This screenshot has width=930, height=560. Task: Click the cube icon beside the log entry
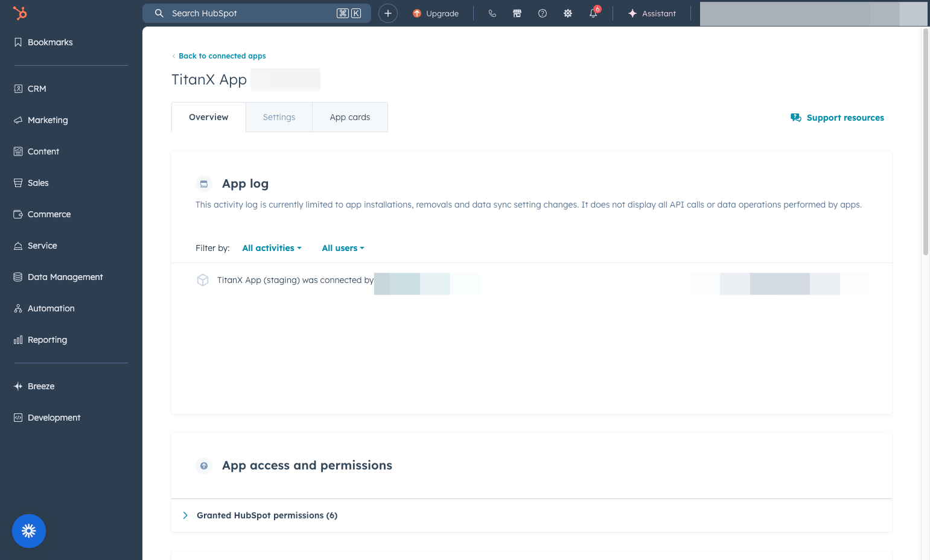click(203, 280)
